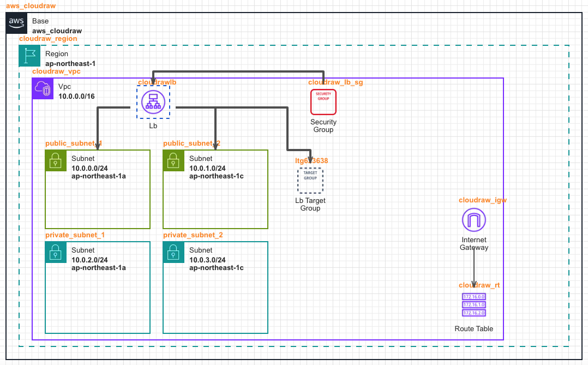This screenshot has width=588, height=365.
Task: Select the 10.0.0.0/16 VPC CIDR text
Action: [x=76, y=96]
